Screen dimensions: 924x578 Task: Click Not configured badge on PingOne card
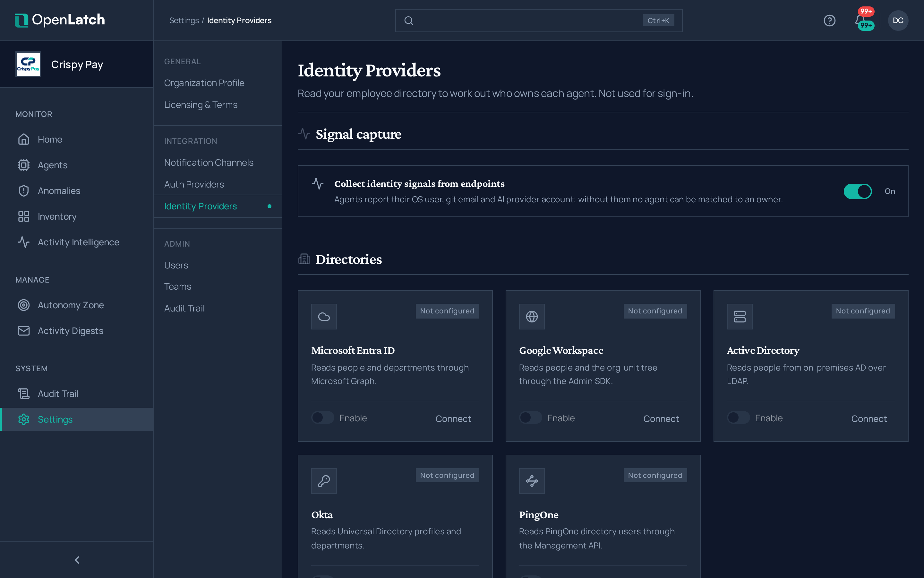click(x=655, y=475)
